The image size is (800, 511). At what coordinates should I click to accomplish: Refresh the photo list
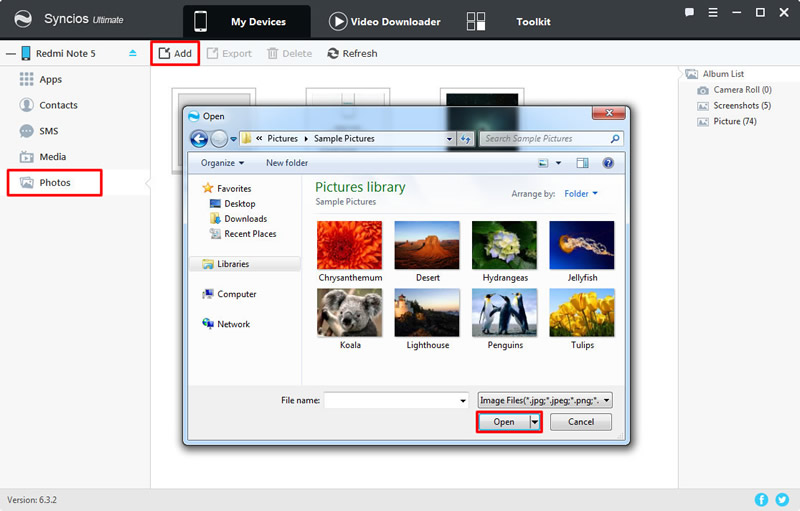pyautogui.click(x=352, y=53)
